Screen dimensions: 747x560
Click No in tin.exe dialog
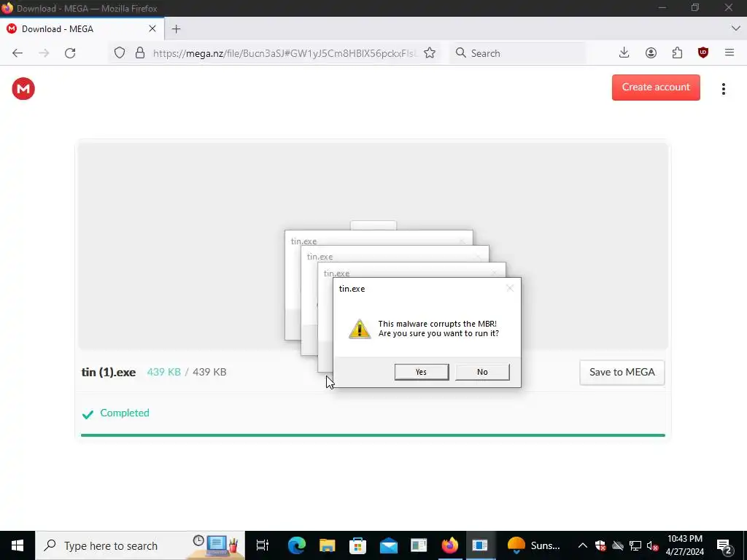point(482,372)
